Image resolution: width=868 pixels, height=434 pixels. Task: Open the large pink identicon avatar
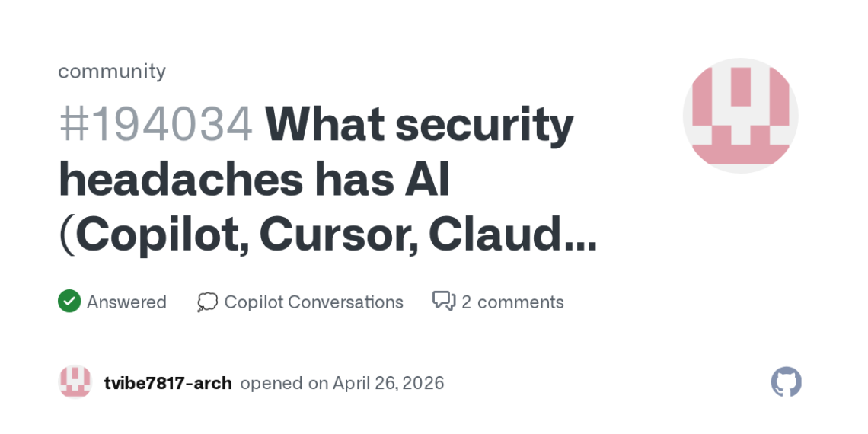740,116
